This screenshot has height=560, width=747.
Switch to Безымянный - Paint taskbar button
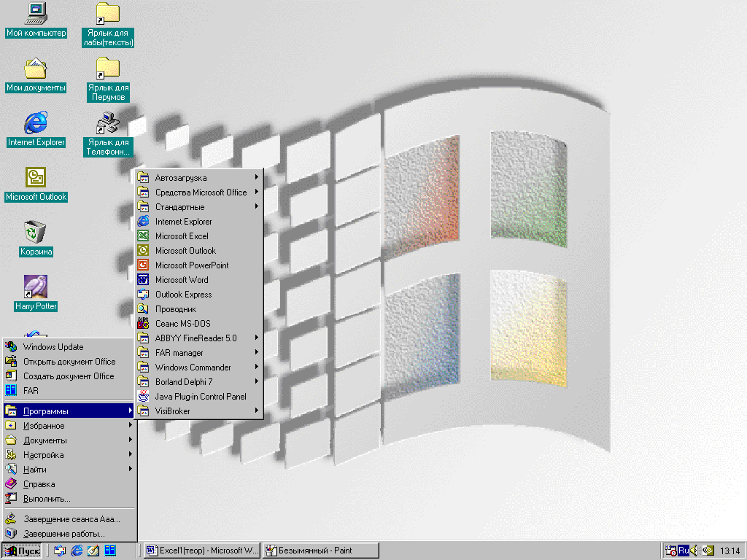(321, 551)
